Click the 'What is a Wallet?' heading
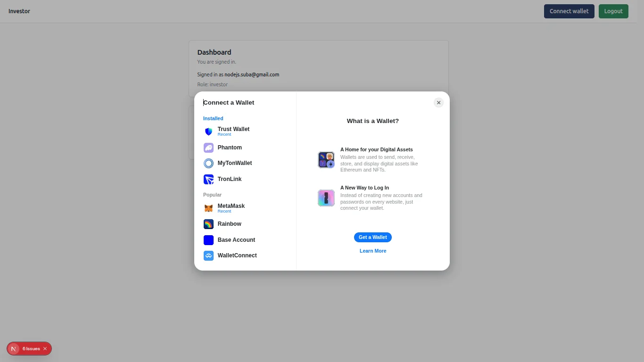Viewport: 644px width, 362px height. point(373,121)
